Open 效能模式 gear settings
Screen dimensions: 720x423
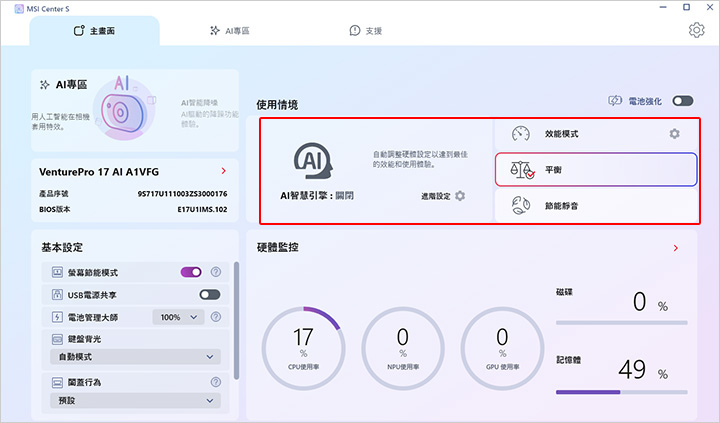674,134
